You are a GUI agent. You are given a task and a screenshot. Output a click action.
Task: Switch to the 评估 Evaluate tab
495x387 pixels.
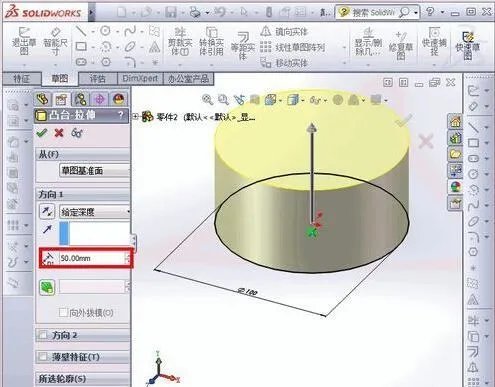[98, 79]
